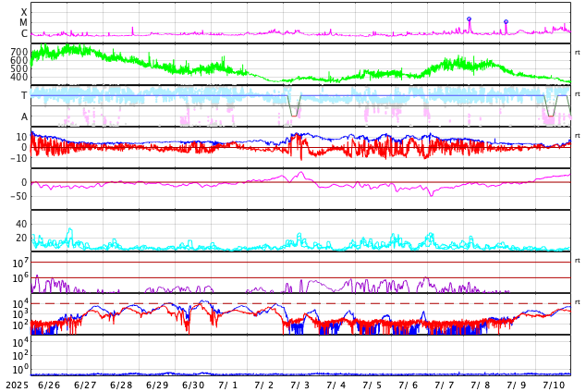
Task: Click the 6/29 date label
Action: tap(157, 386)
